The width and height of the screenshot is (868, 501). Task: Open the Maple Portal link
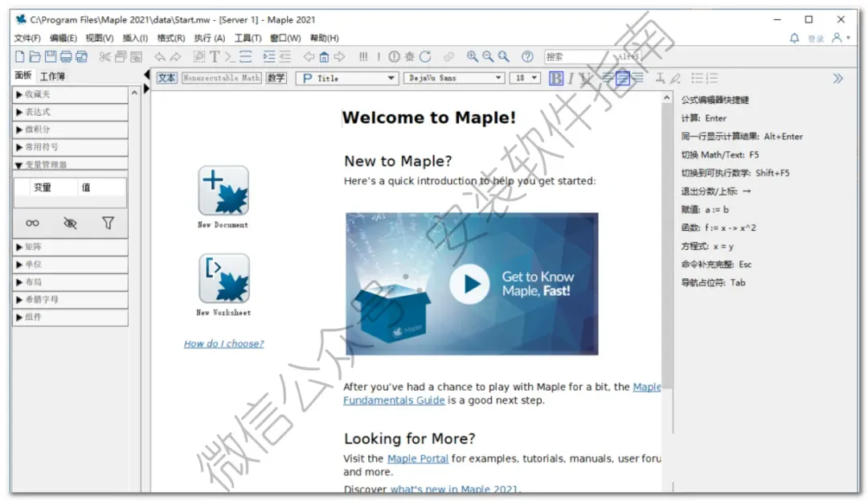418,458
